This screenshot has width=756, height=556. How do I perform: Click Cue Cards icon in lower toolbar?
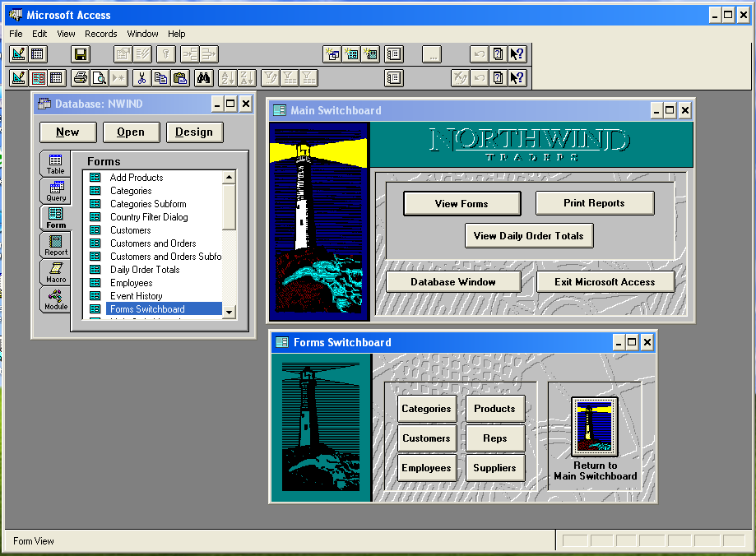coord(498,77)
